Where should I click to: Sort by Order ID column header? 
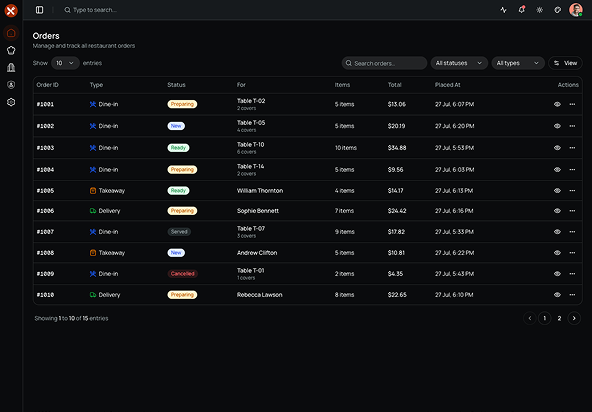[x=48, y=85]
